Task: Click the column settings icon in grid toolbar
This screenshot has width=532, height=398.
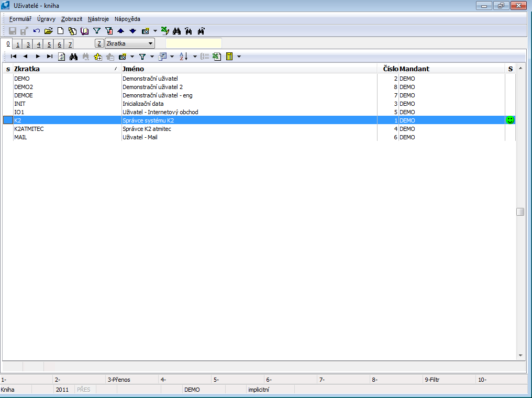Action: point(162,57)
